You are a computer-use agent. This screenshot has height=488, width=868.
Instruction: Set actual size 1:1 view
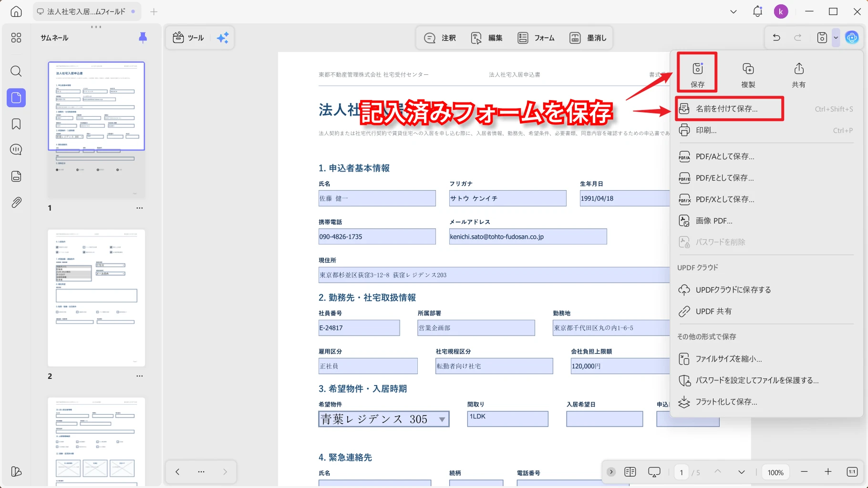(852, 472)
